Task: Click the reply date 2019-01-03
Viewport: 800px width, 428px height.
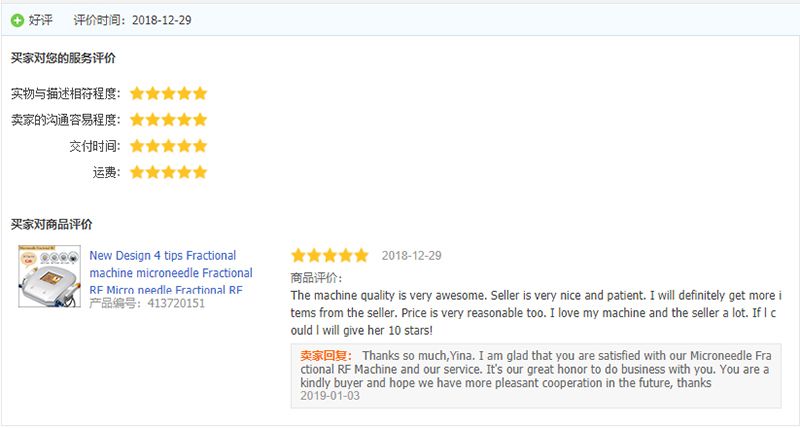Action: pos(330,396)
